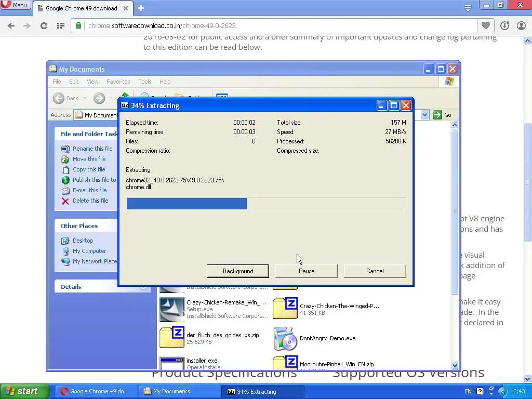
Task: Select Crazy-Chicken-The-Winged-P zip icon
Action: 285,308
